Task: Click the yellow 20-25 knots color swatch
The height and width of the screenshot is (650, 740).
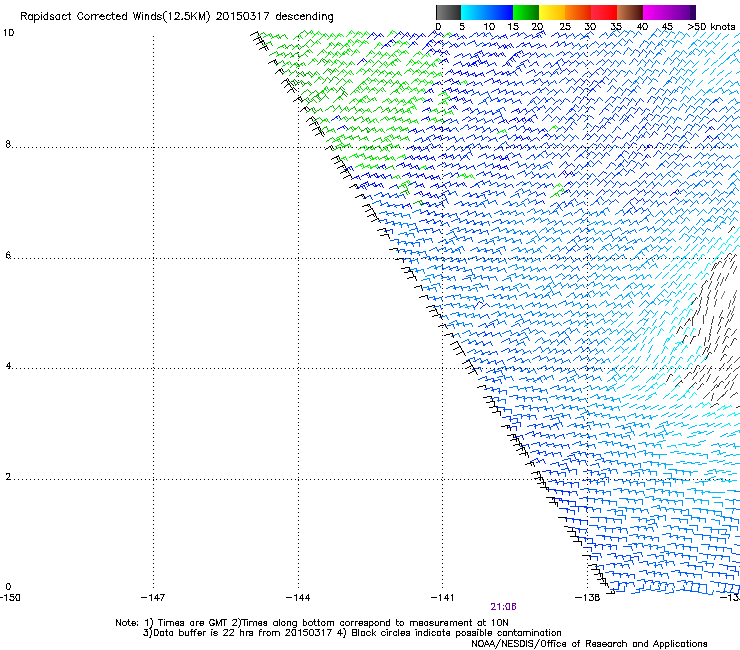Action: [552, 12]
